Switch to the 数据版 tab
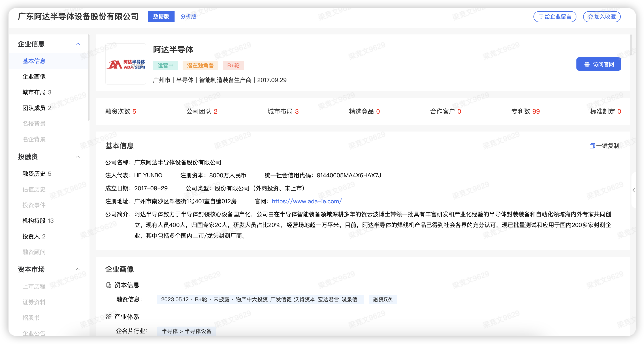 161,17
